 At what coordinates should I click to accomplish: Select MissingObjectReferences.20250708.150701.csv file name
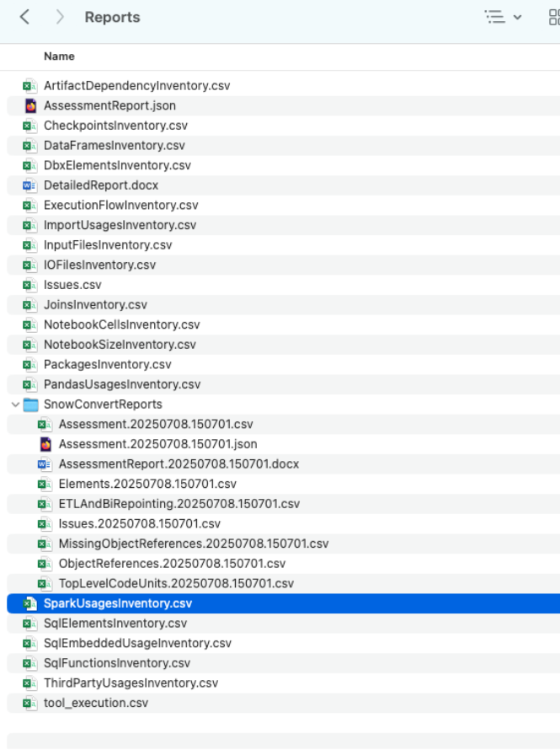coord(194,544)
